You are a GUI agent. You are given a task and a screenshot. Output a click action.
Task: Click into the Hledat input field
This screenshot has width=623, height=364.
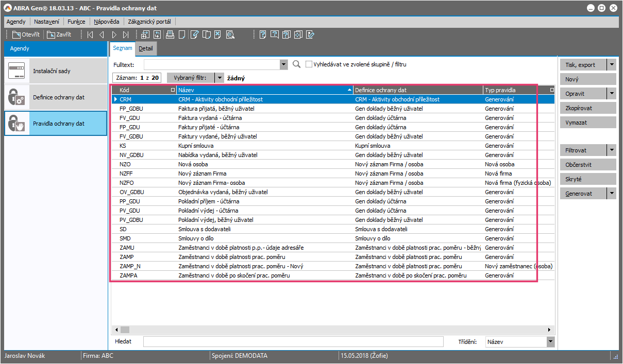point(293,341)
